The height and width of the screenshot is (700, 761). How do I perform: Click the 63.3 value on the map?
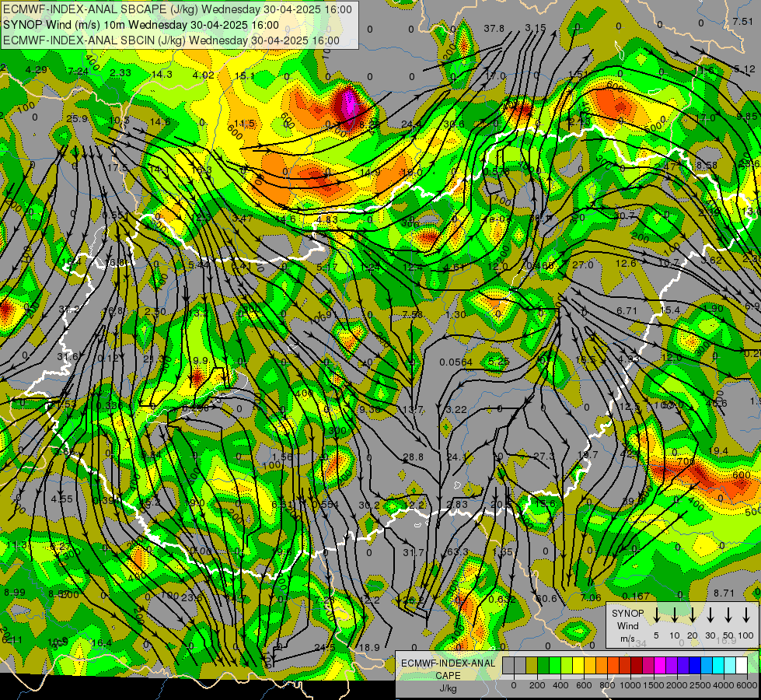[457, 552]
